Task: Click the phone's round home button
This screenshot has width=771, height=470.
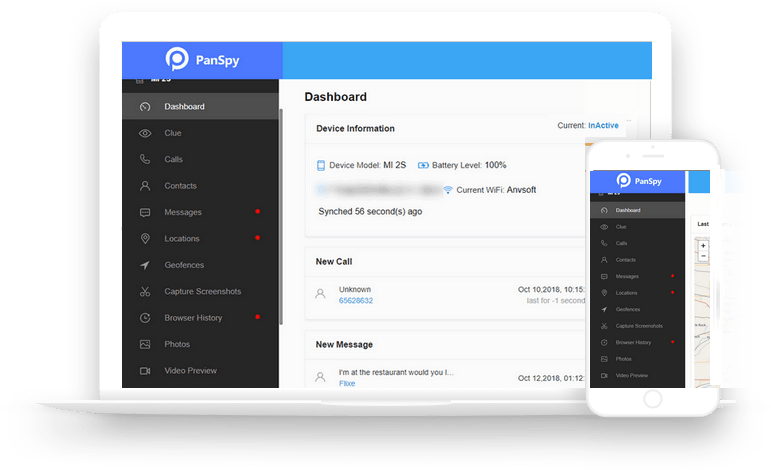Action: [653, 399]
